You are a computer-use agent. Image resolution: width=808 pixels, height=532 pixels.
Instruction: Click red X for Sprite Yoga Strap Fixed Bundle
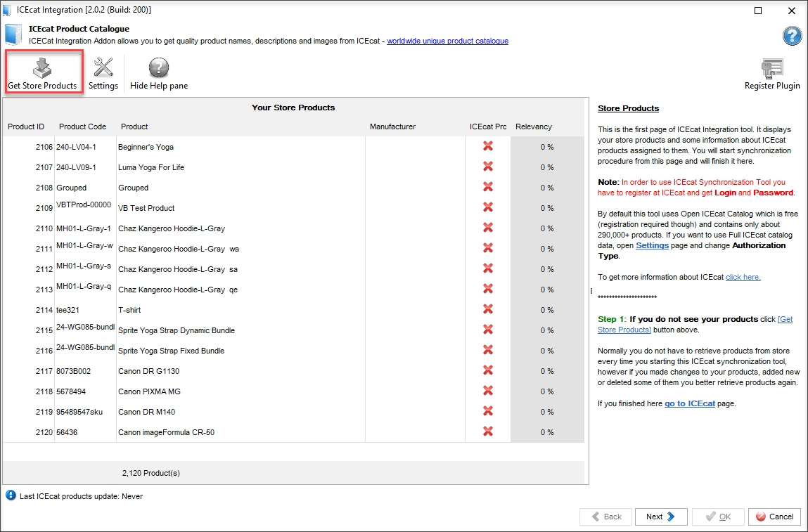(487, 350)
